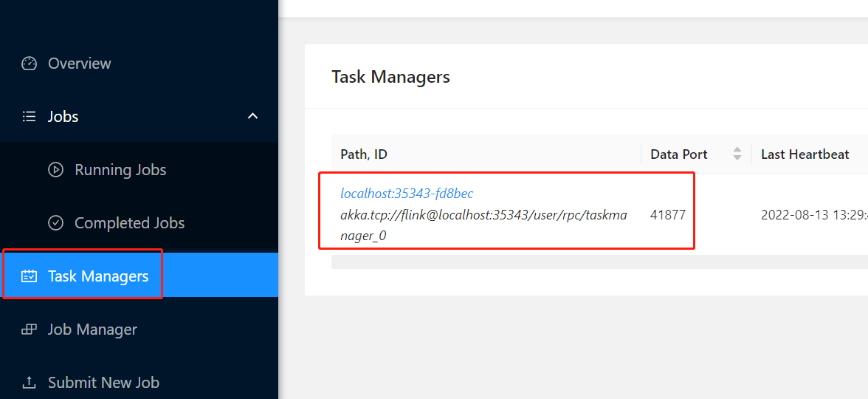
Task: Click the Task Managers schedule icon
Action: click(29, 276)
